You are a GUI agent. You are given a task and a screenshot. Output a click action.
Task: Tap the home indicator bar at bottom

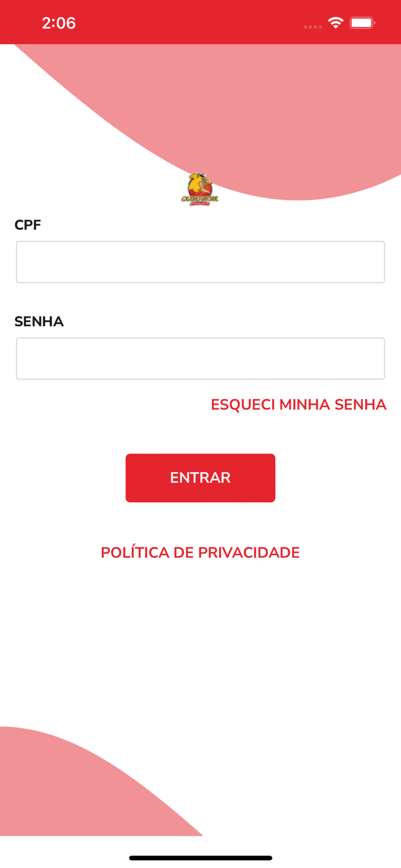(x=200, y=857)
